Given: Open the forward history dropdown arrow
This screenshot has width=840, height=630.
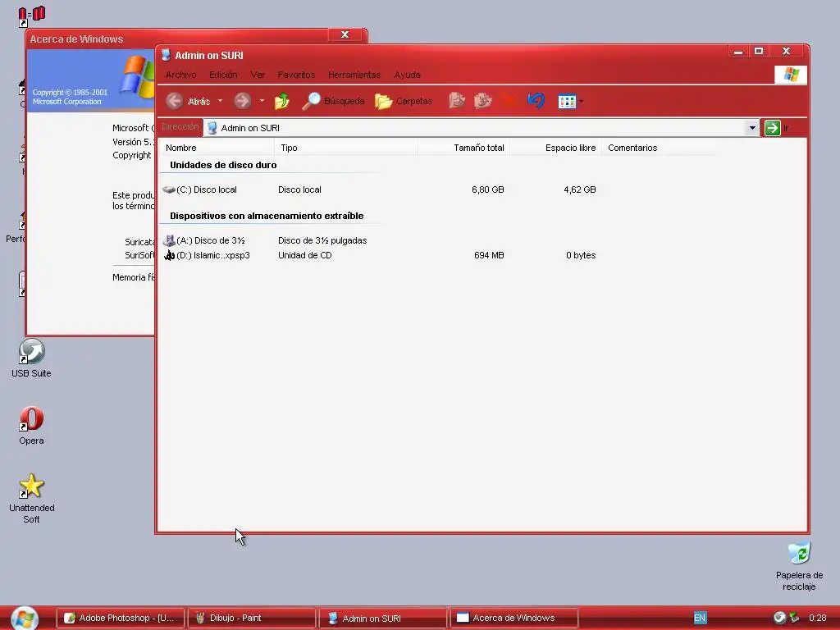Looking at the screenshot, I should (x=262, y=101).
